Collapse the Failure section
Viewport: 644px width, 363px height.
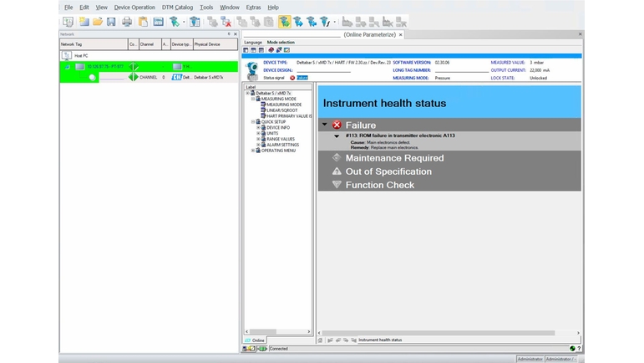click(324, 124)
